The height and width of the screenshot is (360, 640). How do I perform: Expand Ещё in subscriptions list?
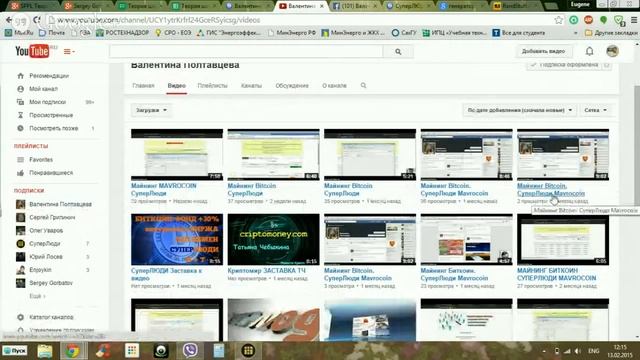(37, 296)
